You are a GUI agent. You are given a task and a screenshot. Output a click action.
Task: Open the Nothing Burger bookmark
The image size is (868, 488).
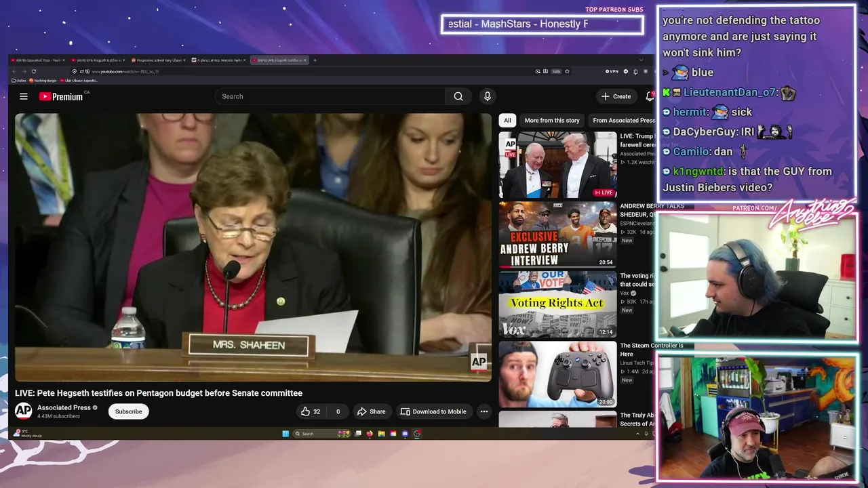(x=43, y=81)
